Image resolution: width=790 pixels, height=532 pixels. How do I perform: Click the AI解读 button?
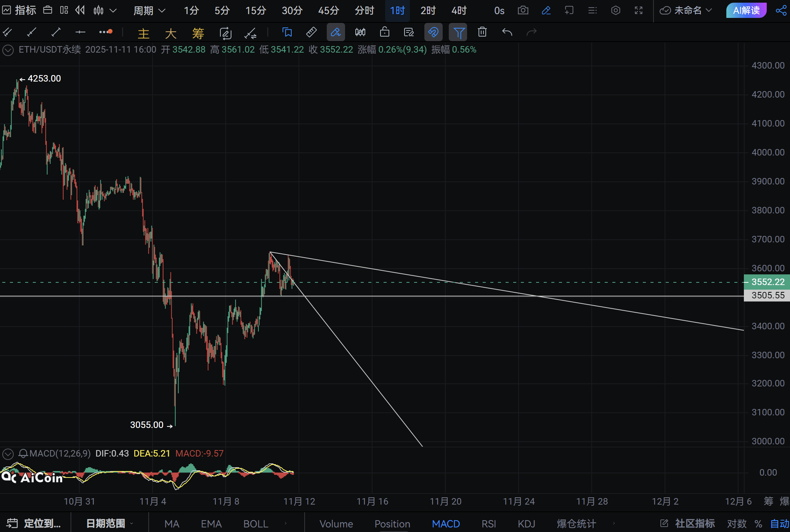(746, 10)
